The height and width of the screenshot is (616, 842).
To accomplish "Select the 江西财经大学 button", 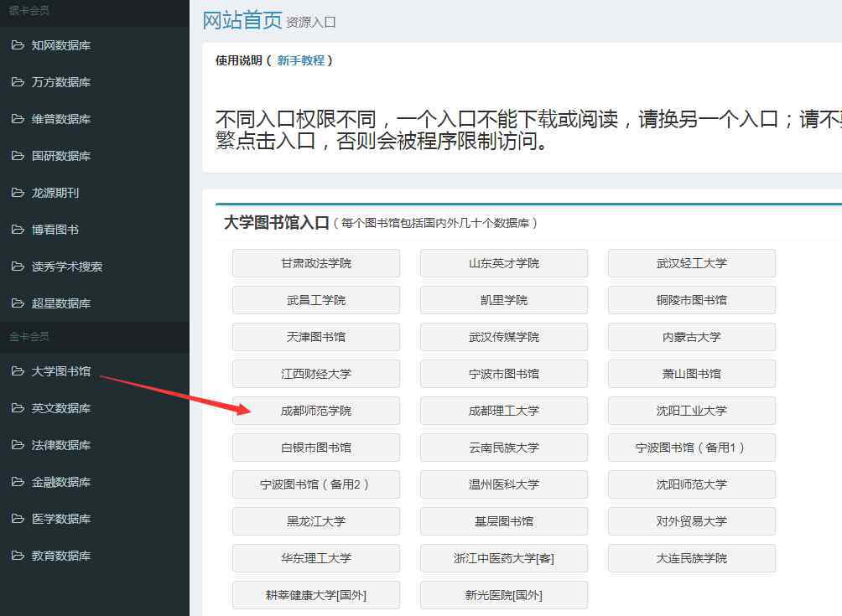I will [x=316, y=374].
